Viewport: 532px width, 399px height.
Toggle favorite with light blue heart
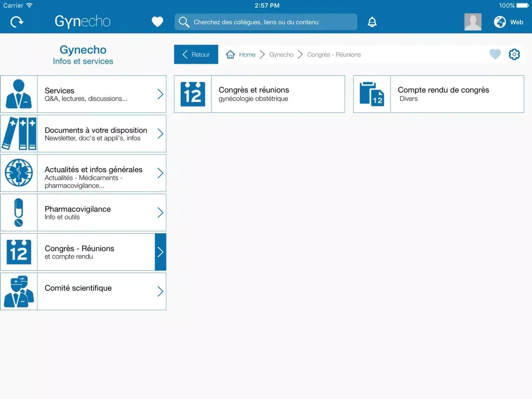[x=495, y=54]
